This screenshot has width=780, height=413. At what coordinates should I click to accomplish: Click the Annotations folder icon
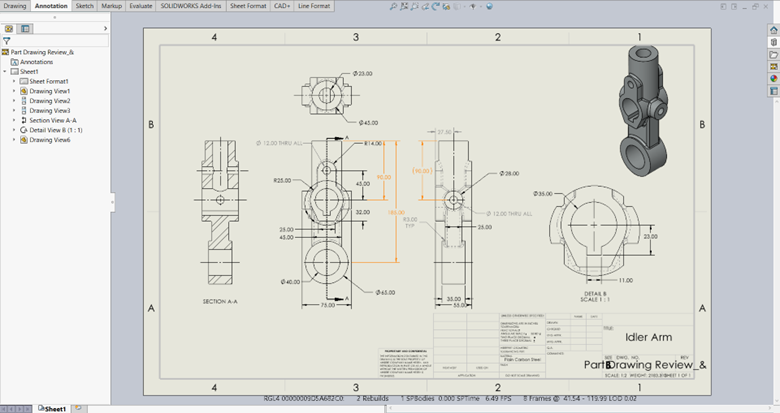click(x=14, y=62)
